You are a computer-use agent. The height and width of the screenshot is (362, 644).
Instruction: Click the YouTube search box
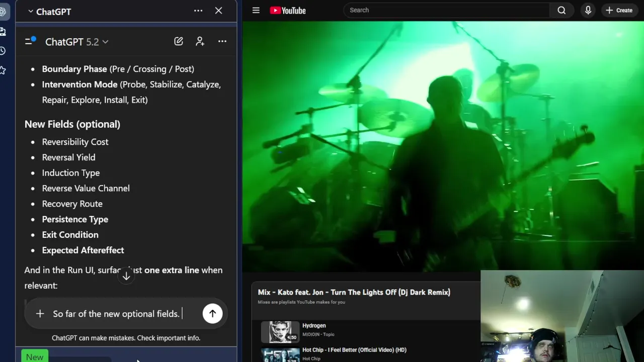pyautogui.click(x=447, y=10)
